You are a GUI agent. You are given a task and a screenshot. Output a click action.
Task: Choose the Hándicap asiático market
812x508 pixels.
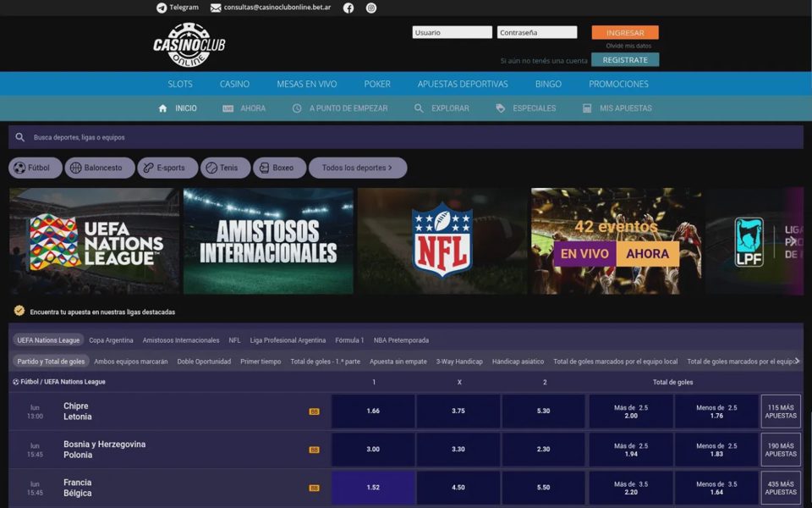pos(518,362)
